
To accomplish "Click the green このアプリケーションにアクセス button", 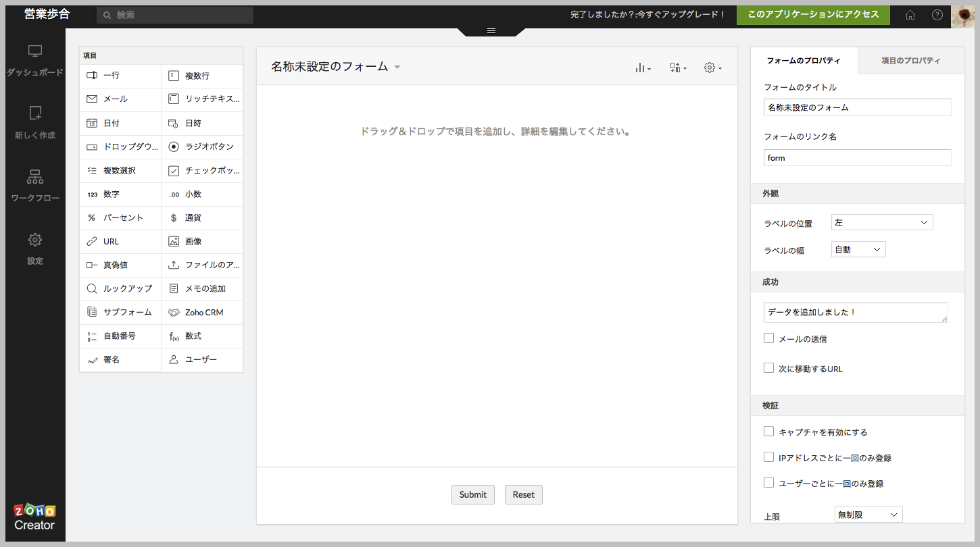I will [x=813, y=15].
